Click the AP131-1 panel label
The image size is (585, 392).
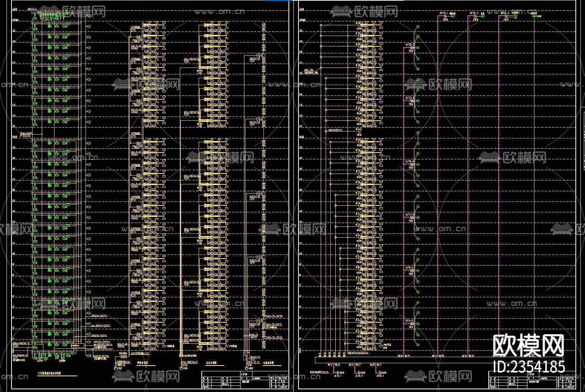(443, 13)
